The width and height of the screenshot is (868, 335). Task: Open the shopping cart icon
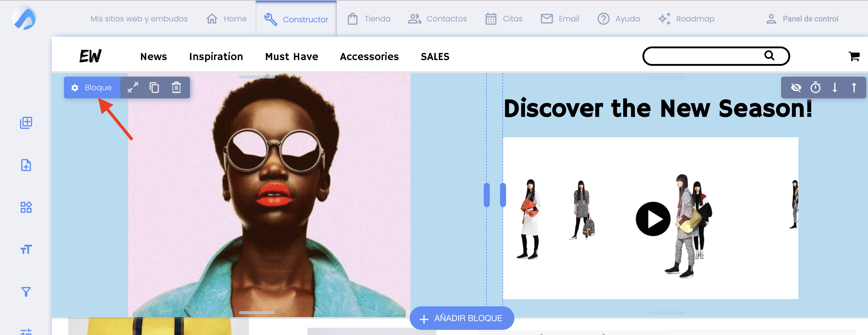point(854,56)
